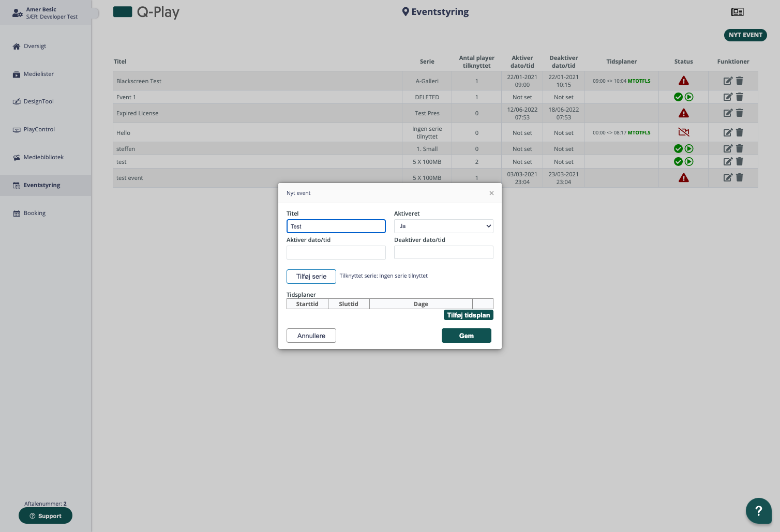Delete the steffen event
Image resolution: width=780 pixels, height=532 pixels.
pos(740,148)
